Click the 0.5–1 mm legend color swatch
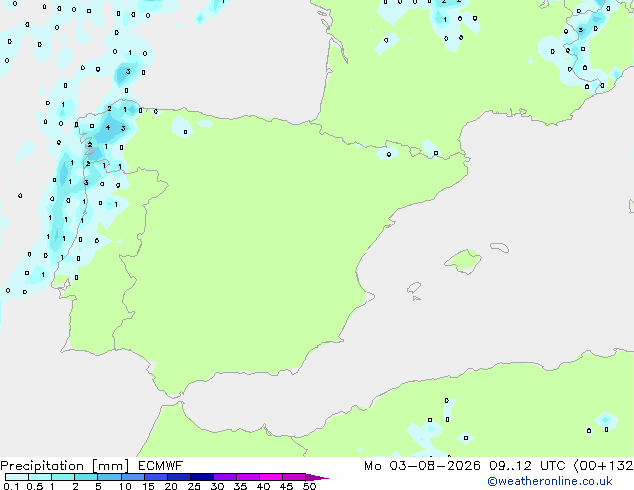Viewport: 634px width, 490px height. (40, 477)
